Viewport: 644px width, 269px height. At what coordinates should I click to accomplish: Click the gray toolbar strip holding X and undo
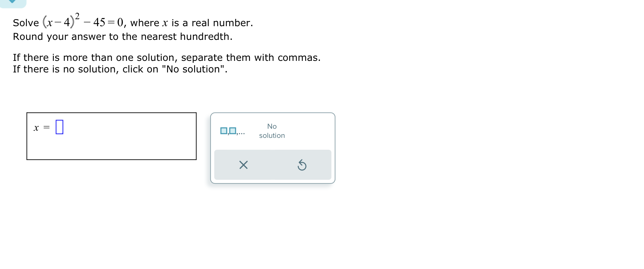tap(273, 165)
